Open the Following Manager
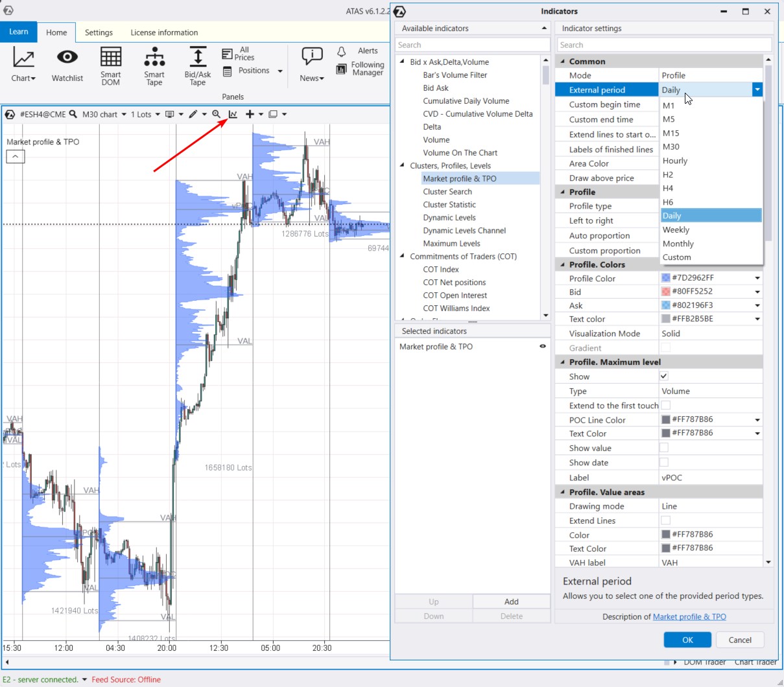 click(342, 68)
